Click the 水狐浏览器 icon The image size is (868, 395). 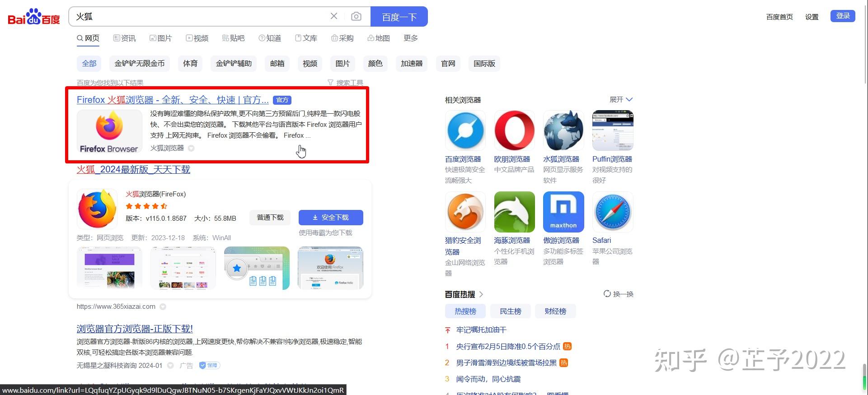tap(563, 130)
